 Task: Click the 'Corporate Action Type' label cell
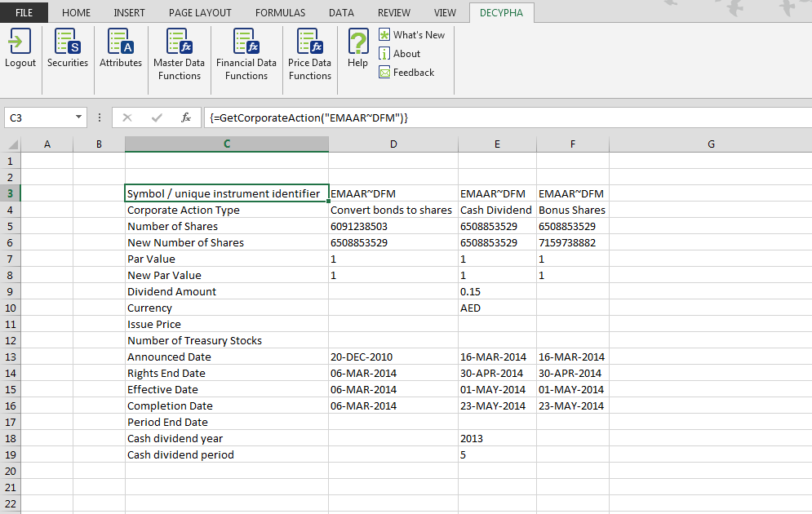click(227, 210)
